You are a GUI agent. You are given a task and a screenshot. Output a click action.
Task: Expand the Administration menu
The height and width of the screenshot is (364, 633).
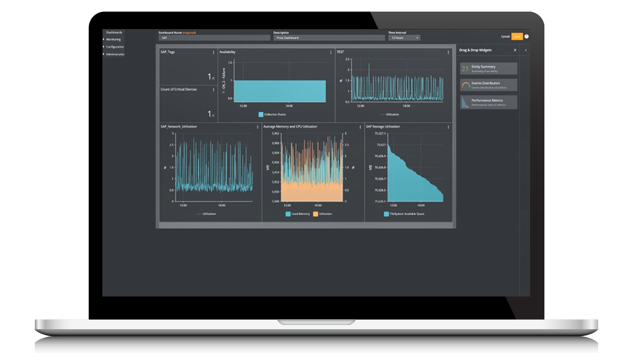114,54
